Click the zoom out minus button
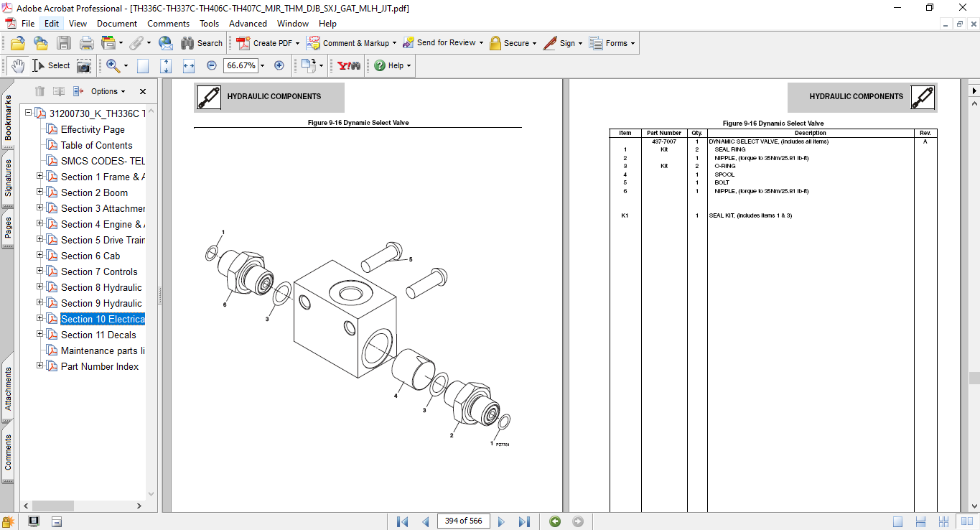The height and width of the screenshot is (530, 980). (x=212, y=65)
